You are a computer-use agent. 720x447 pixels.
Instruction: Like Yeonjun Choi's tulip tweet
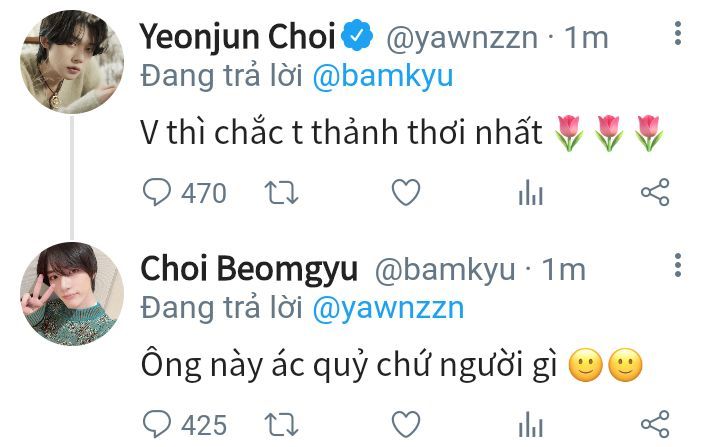pos(406,192)
